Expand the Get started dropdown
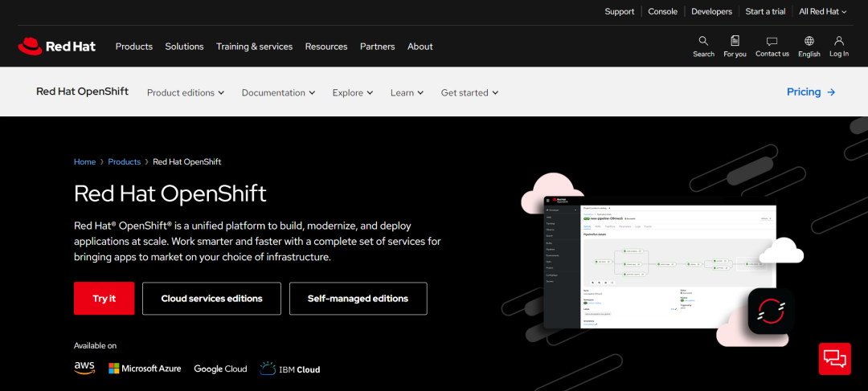Viewport: 868px width, 391px height. (469, 93)
